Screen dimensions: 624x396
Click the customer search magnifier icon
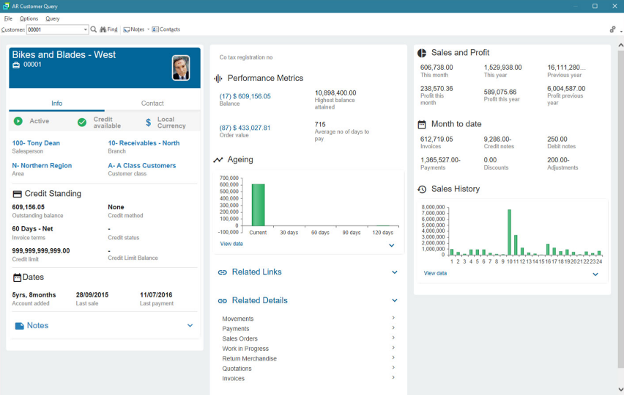click(94, 29)
